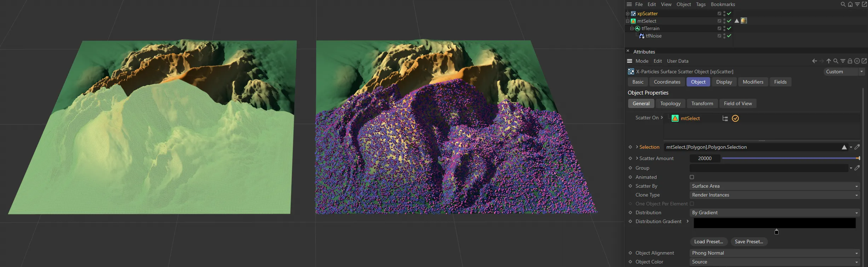Image resolution: width=868 pixels, height=267 pixels.
Task: Expand Scatter On arrow
Action: 662,118
